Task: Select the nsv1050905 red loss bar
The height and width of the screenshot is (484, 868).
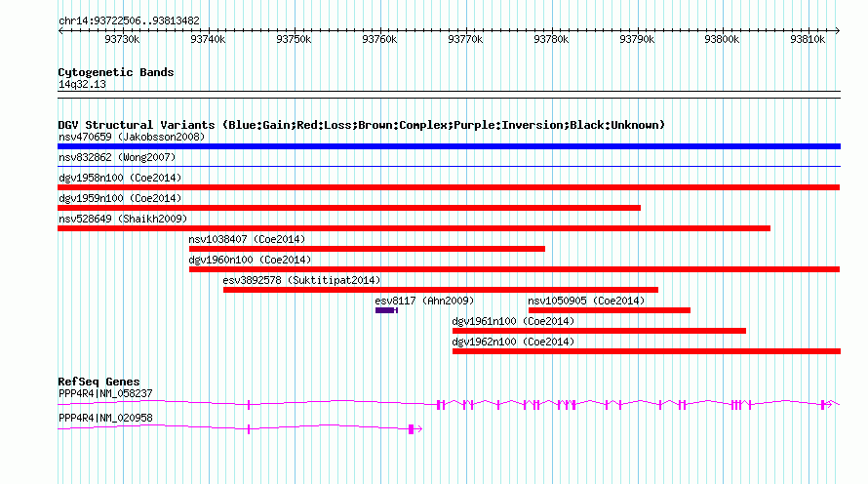Action: pos(610,310)
